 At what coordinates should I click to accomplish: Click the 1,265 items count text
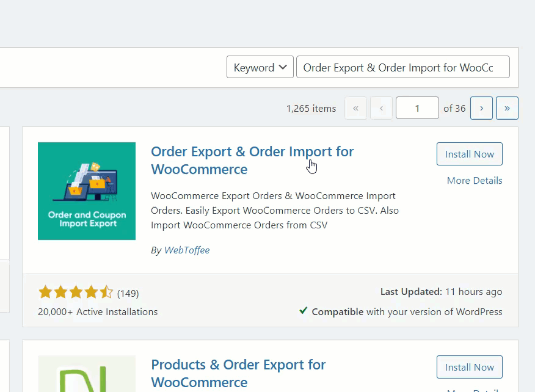pyautogui.click(x=311, y=108)
